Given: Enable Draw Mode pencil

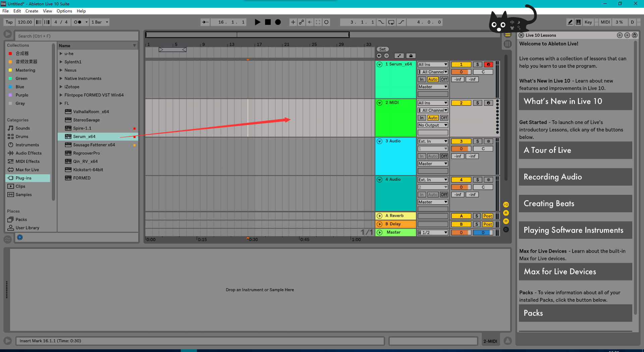Looking at the screenshot, I should (x=570, y=22).
